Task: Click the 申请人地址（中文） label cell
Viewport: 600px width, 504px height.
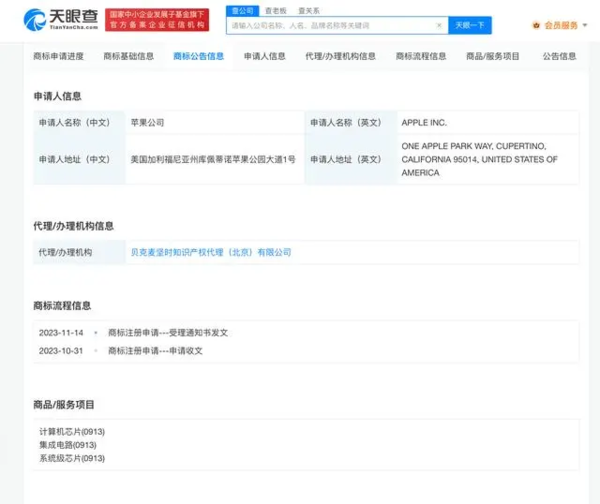Action: pyautogui.click(x=79, y=159)
